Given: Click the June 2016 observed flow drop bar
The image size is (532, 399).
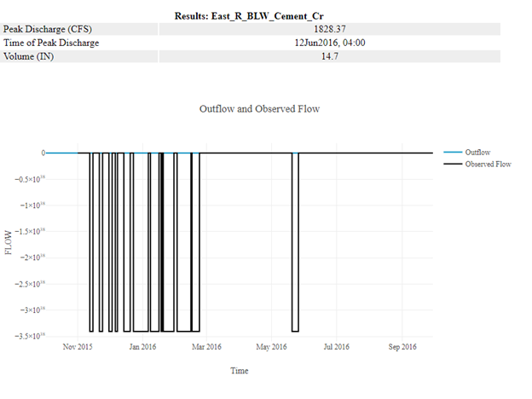Looking at the screenshot, I should click(295, 242).
